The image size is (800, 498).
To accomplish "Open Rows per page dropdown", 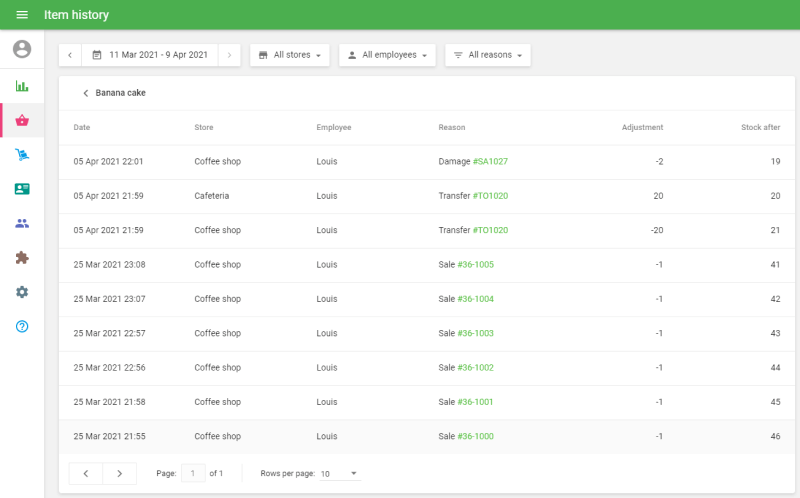I will [340, 474].
